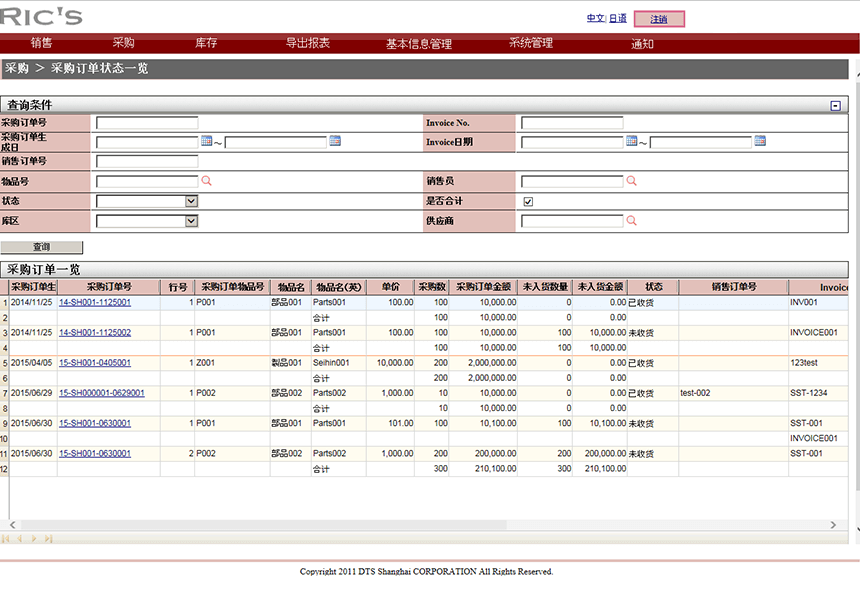The width and height of the screenshot is (860, 590).
Task: Open calendar for Invoice start date
Action: point(631,141)
